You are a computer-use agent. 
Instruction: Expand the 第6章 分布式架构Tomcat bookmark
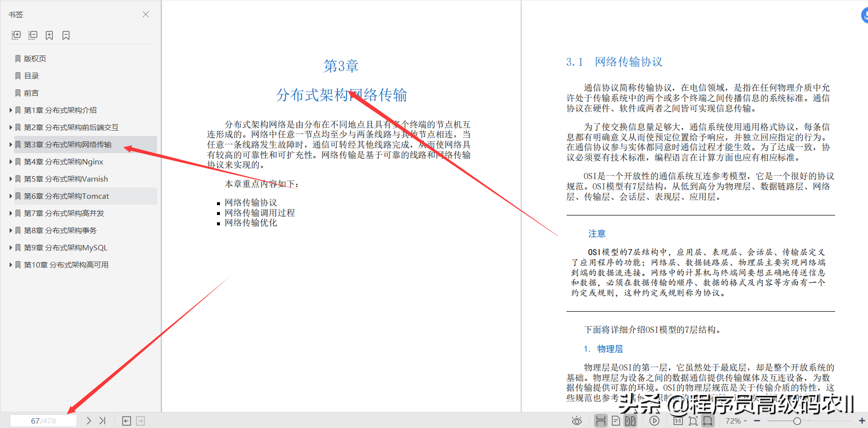11,196
